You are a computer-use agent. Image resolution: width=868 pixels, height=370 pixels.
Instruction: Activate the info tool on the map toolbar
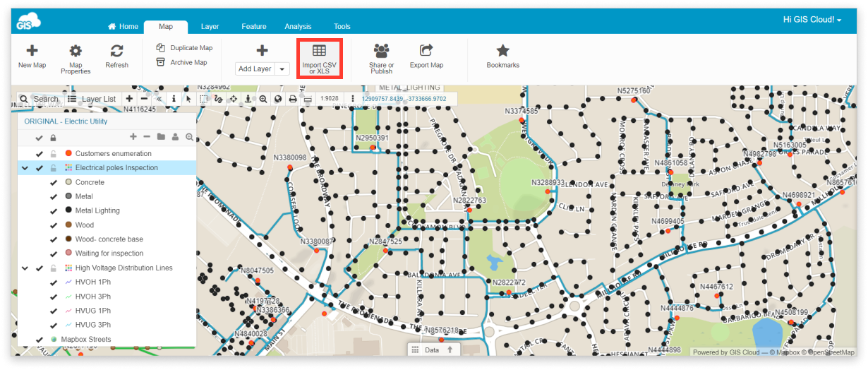pyautogui.click(x=174, y=99)
